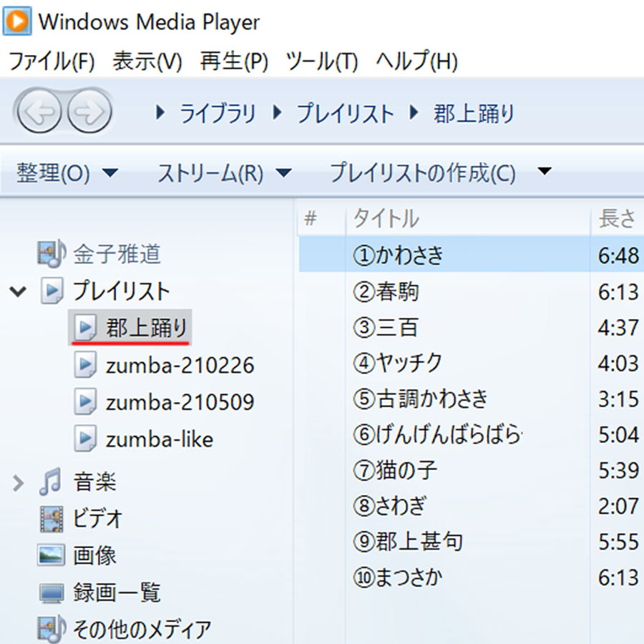The width and height of the screenshot is (644, 644).
Task: Open the ツール(T) menu
Action: pos(322,62)
